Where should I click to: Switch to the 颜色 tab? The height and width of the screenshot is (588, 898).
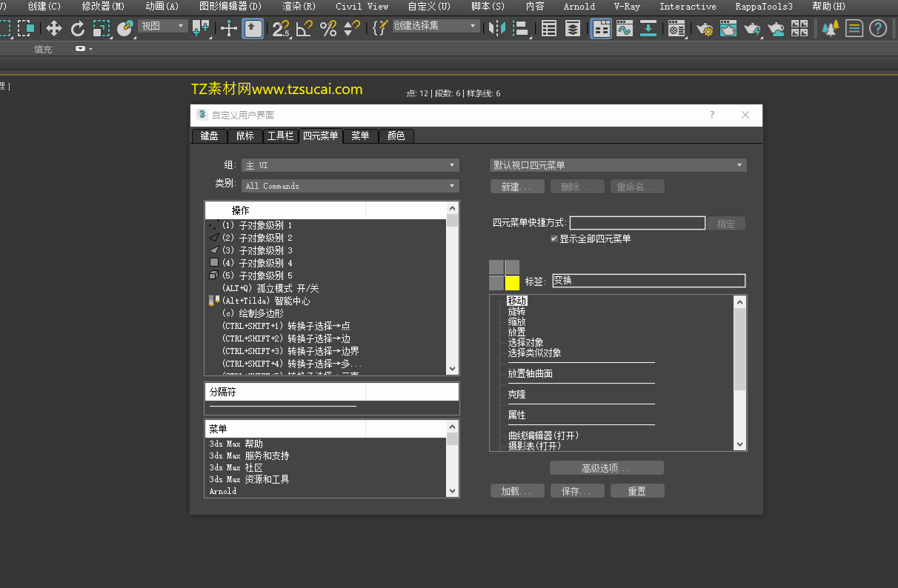point(396,136)
